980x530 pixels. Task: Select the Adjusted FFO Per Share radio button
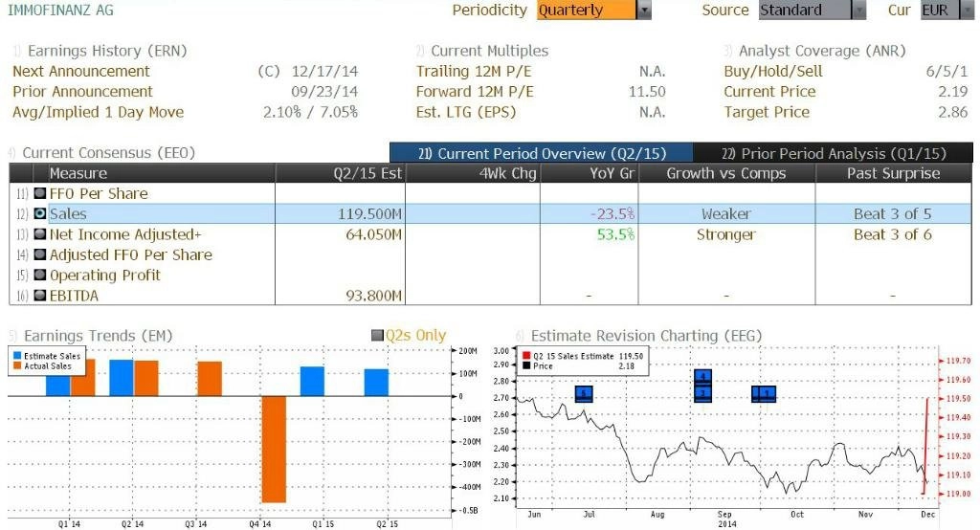(x=40, y=254)
